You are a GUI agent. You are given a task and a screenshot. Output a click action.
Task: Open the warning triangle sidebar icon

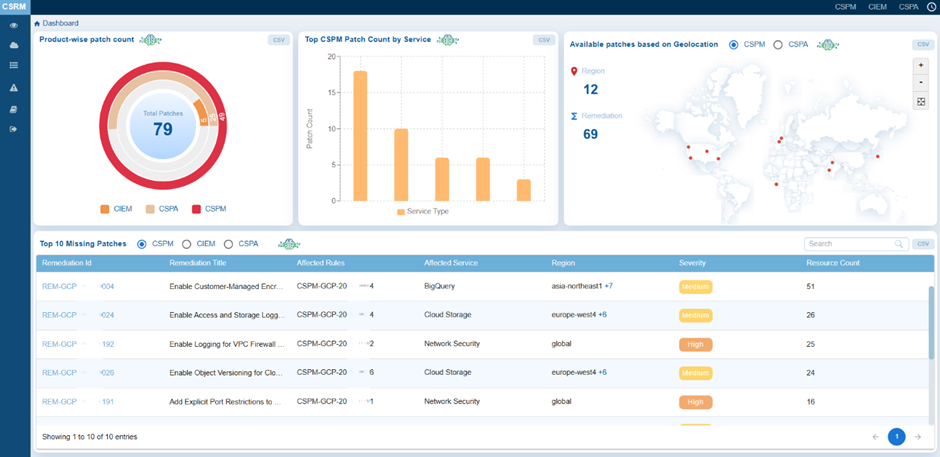[x=14, y=88]
